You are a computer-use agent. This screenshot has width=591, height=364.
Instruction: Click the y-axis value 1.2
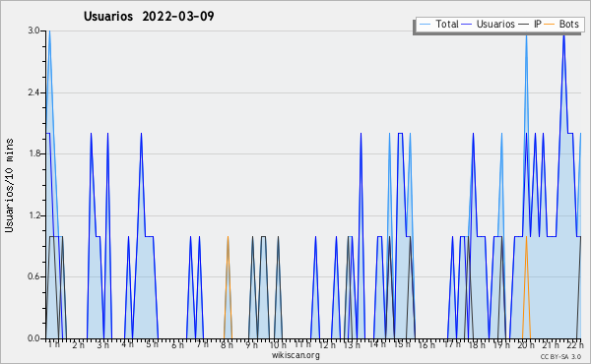click(x=33, y=215)
